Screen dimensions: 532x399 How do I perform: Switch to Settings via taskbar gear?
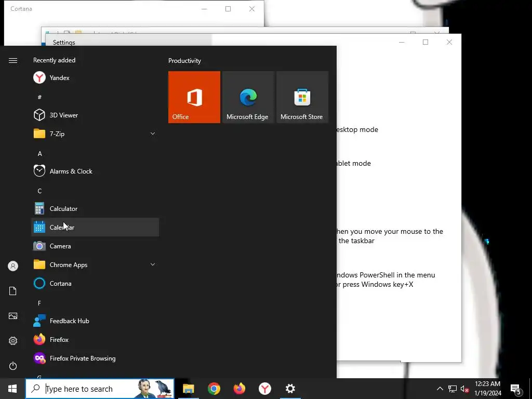[290, 389]
